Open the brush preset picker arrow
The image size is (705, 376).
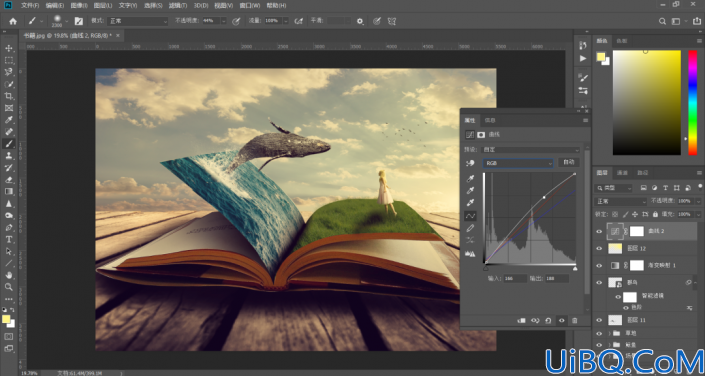coord(67,21)
